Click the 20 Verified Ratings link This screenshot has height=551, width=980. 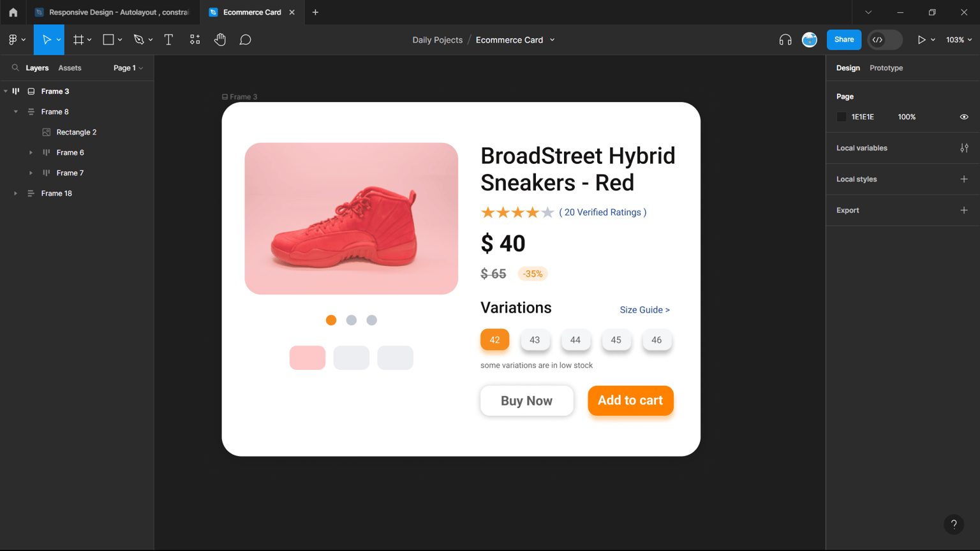point(603,212)
